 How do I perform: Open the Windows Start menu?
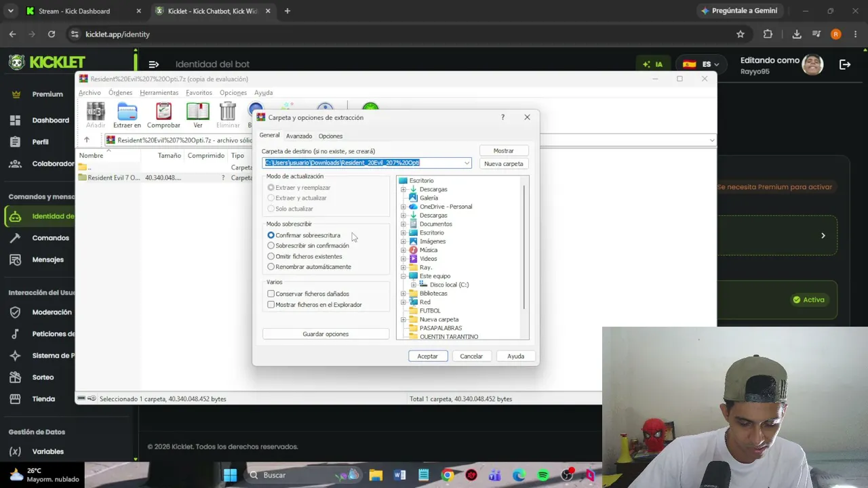[x=230, y=475]
